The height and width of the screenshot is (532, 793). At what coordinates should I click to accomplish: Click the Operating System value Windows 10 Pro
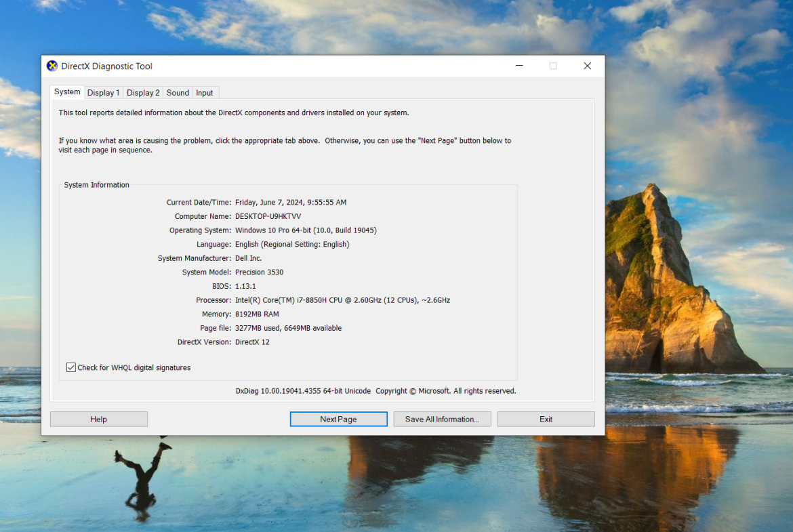click(306, 230)
